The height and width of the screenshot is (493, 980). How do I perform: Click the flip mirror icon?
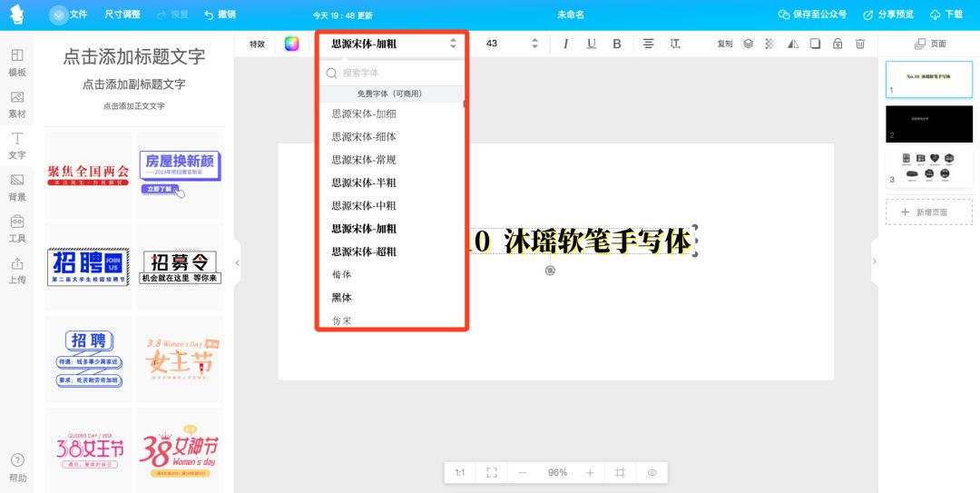click(x=793, y=44)
